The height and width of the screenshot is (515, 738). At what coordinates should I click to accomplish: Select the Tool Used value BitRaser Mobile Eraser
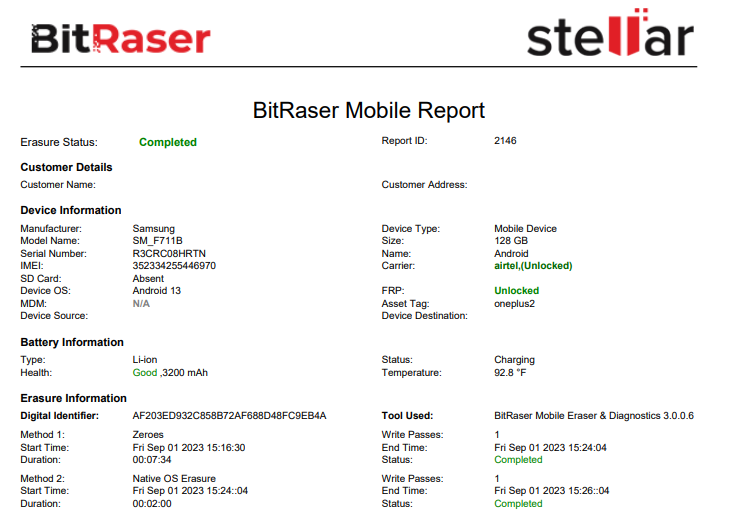coord(594,416)
